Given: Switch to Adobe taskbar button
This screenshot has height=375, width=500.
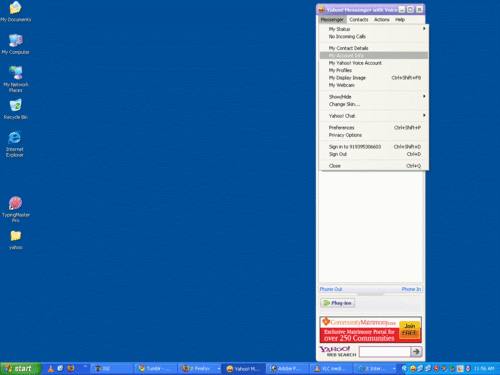Looking at the screenshot, I should click(287, 369).
